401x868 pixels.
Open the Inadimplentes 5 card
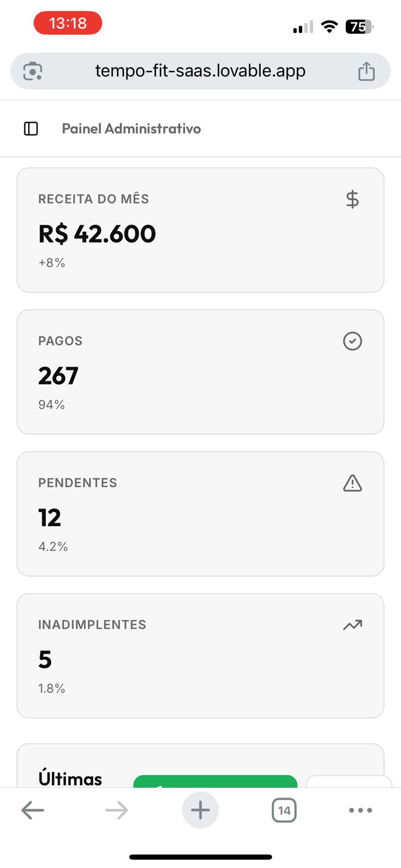click(x=200, y=656)
